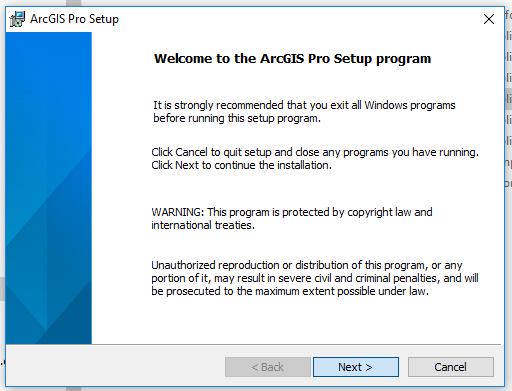The image size is (512, 391).
Task: Click the greyed-out Back button
Action: pos(268,367)
